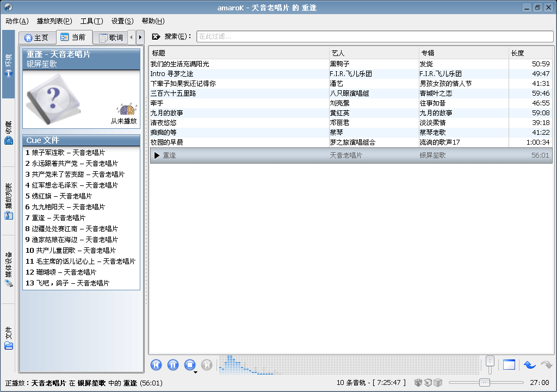Click cue entry 6 九九艳阳天
Screen dimensions: 557x392
(x=65, y=207)
